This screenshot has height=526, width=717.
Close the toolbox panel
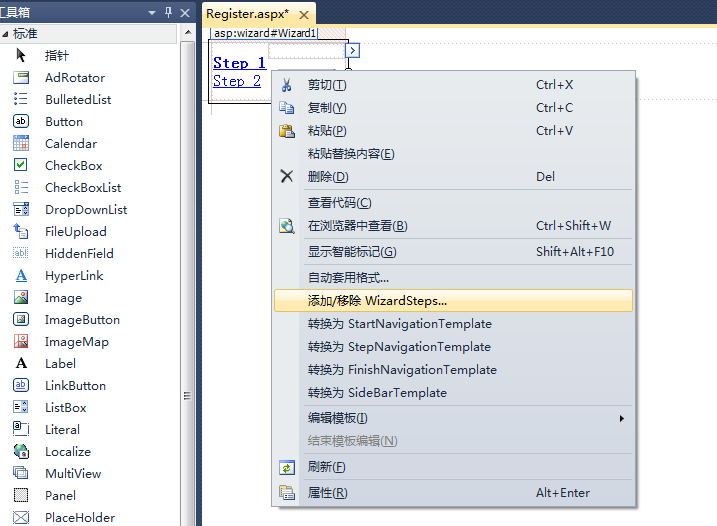coord(185,13)
